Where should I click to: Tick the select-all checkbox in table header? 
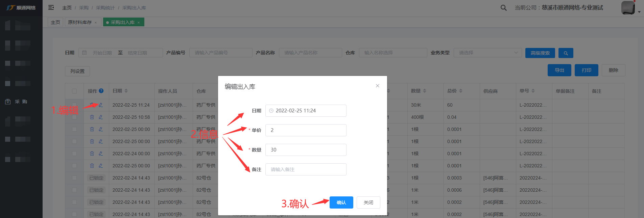74,91
